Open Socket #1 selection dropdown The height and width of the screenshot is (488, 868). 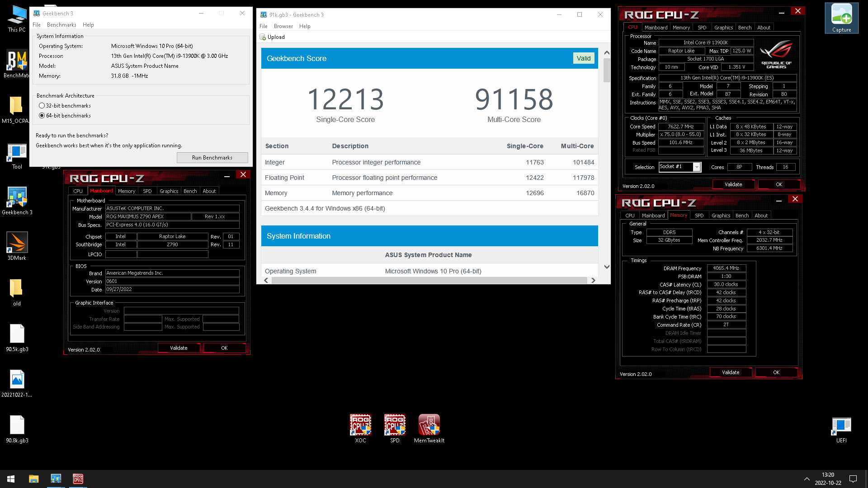click(x=697, y=167)
